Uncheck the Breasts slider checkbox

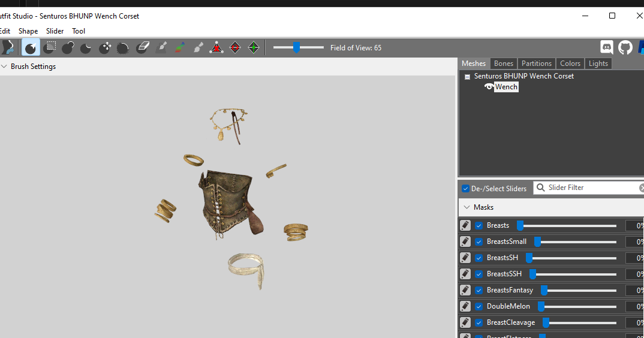tap(479, 225)
